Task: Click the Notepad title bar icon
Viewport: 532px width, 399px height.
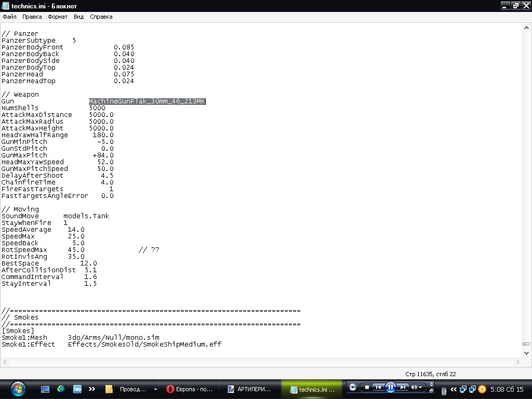Action: coord(5,6)
